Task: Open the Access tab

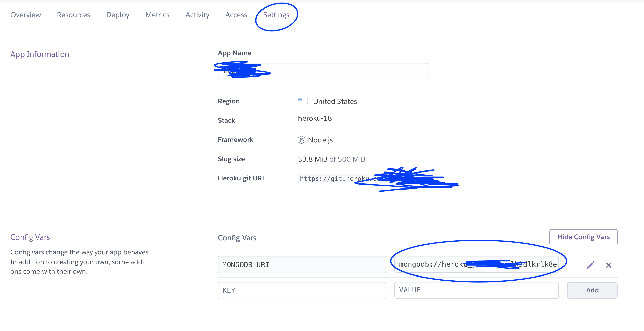Action: click(236, 15)
